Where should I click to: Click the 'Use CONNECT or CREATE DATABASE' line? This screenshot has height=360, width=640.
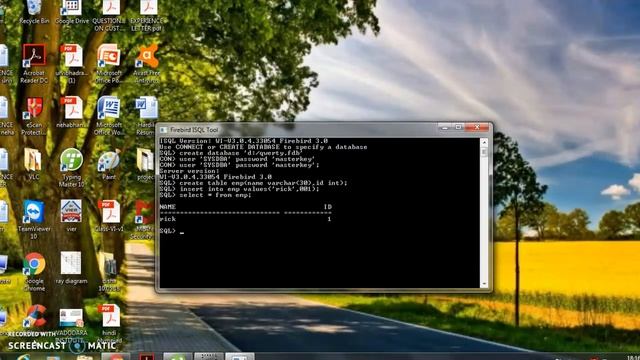[263, 147]
